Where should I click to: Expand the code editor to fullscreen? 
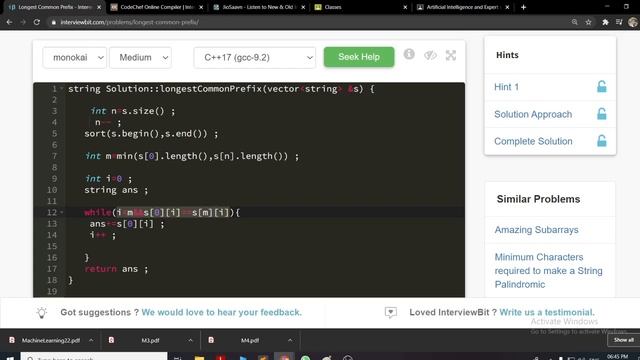[451, 55]
